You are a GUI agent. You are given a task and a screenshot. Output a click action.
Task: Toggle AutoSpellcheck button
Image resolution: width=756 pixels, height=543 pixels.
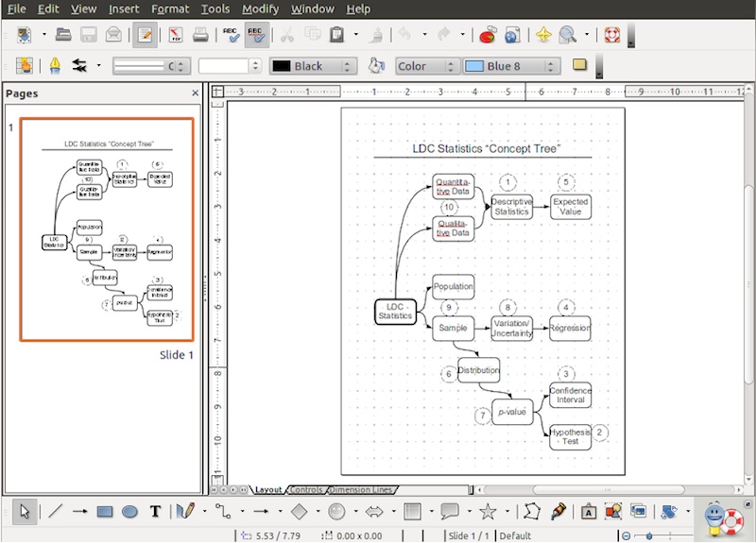click(x=255, y=36)
